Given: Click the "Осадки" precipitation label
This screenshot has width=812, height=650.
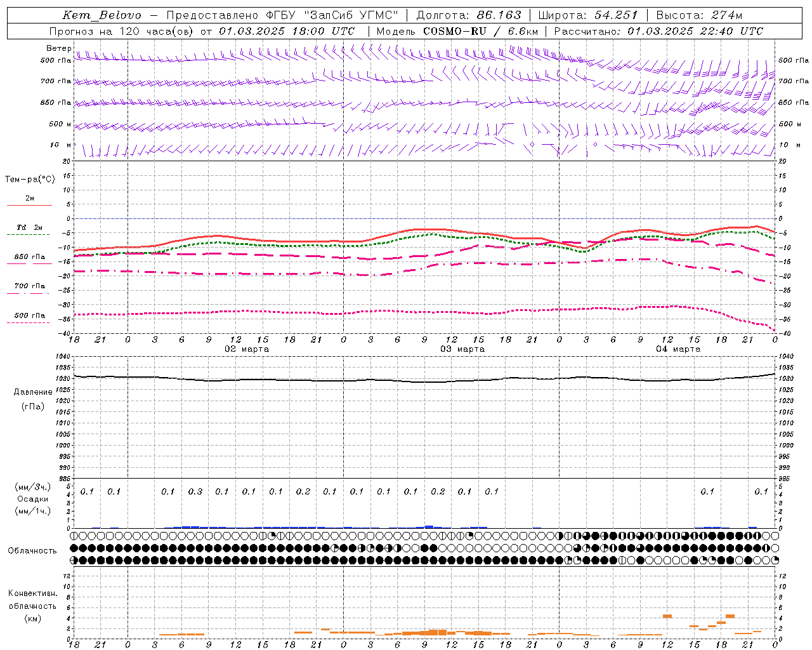Looking at the screenshot, I should (32, 499).
